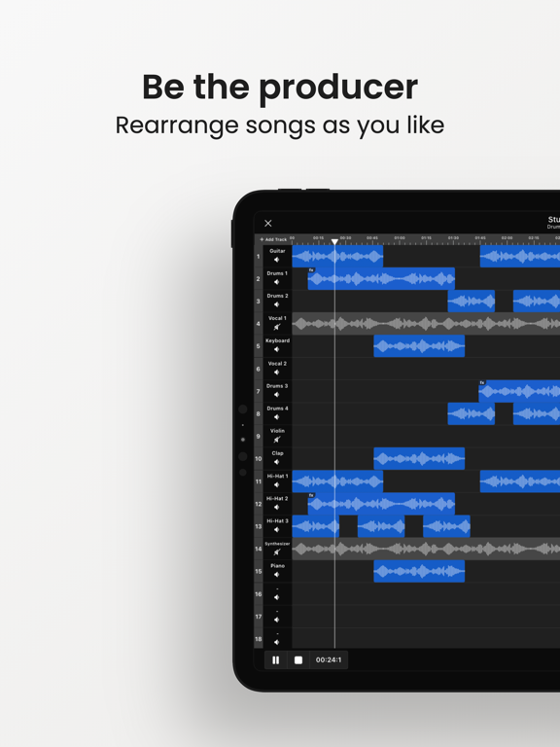Screen dimensions: 560x747
Task: Select the first Drums 4 clip
Action: pos(472,413)
